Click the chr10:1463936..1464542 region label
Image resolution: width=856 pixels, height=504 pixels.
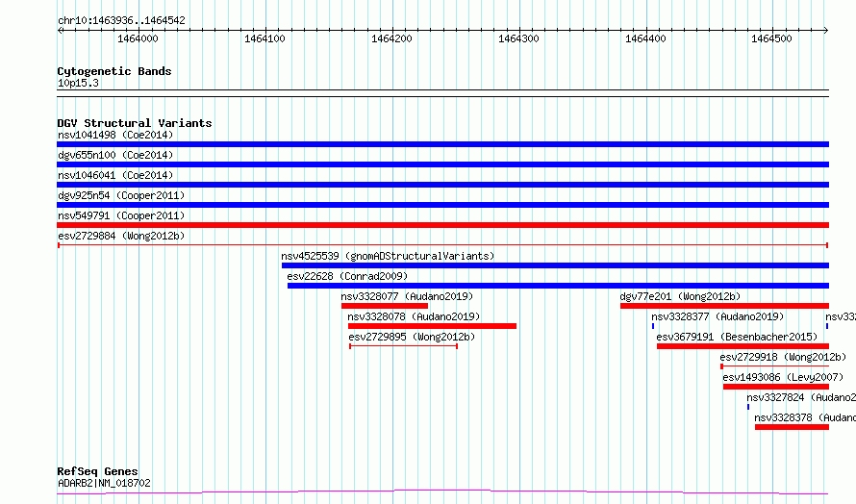click(x=121, y=21)
